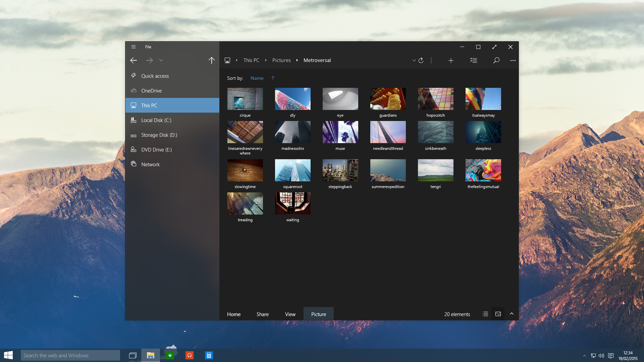Viewport: 644px width, 362px height.
Task: Click the Home menu tab
Action: point(233,314)
